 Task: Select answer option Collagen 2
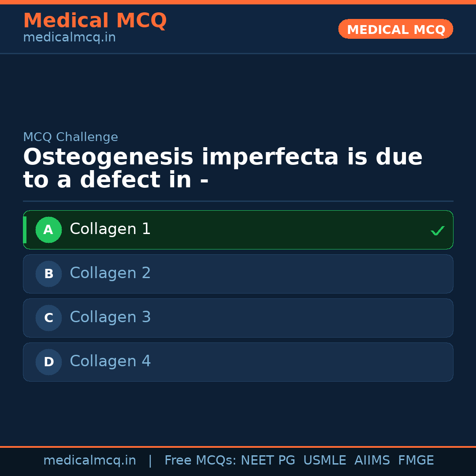[238, 274]
